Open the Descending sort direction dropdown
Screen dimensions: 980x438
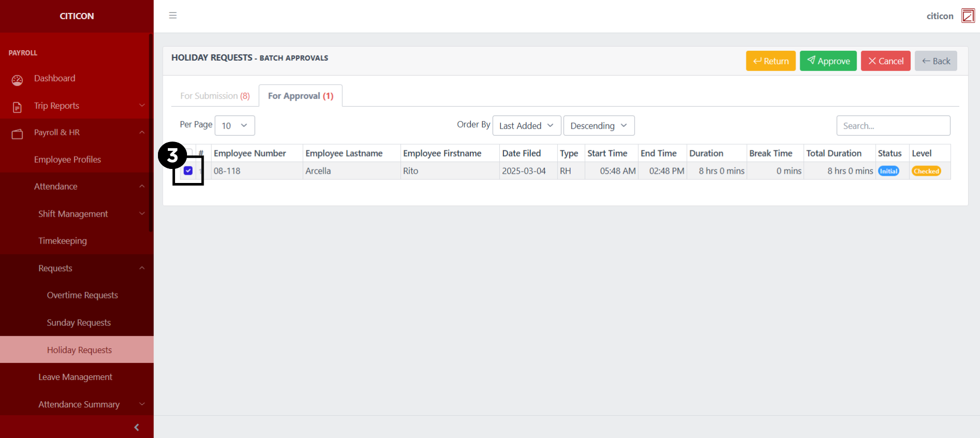tap(599, 125)
